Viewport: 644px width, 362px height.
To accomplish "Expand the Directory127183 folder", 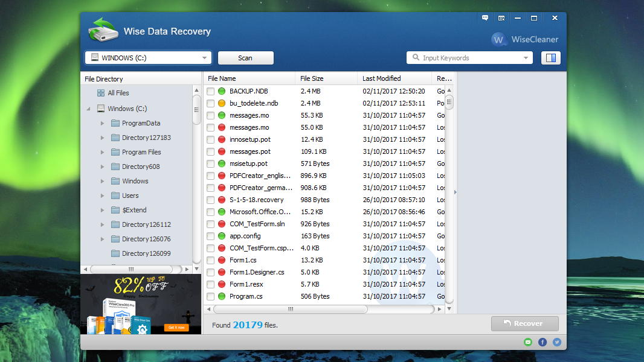I will (102, 138).
